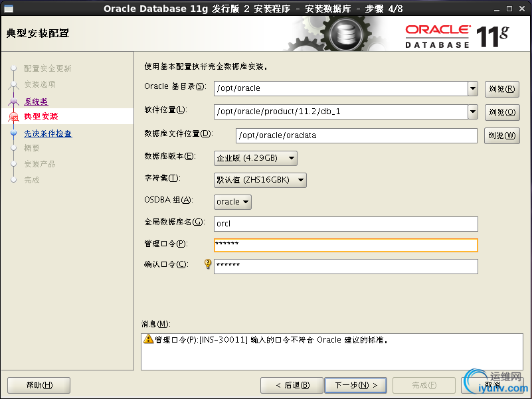Click the 安装选项 step label
This screenshot has width=532, height=399.
tap(40, 84)
